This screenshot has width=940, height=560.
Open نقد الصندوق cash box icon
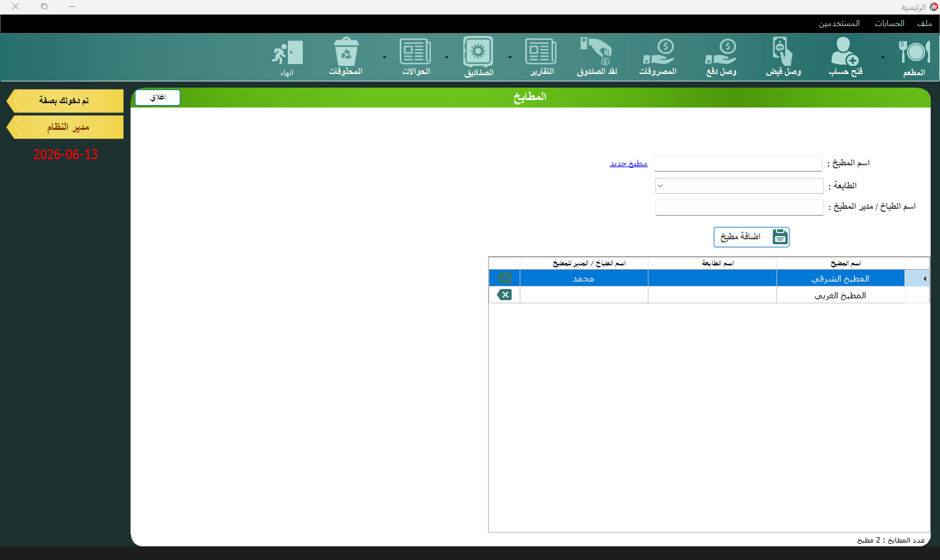[597, 57]
